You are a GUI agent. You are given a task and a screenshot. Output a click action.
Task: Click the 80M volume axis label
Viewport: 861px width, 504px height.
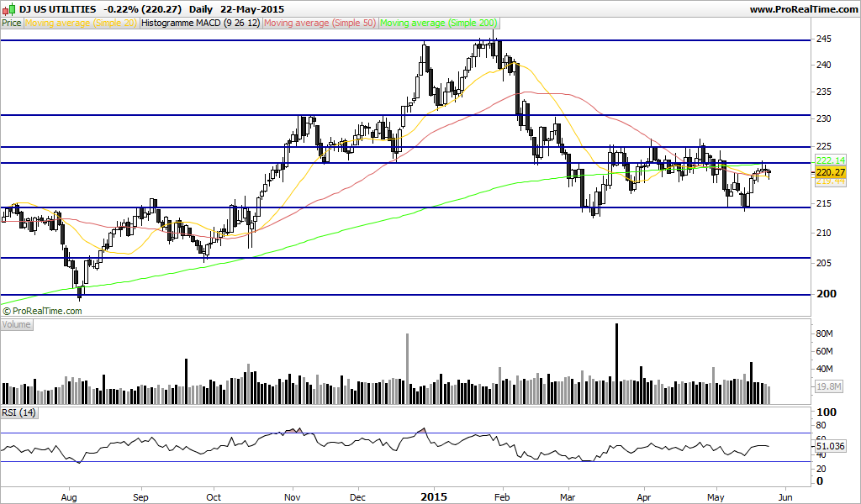tap(825, 333)
